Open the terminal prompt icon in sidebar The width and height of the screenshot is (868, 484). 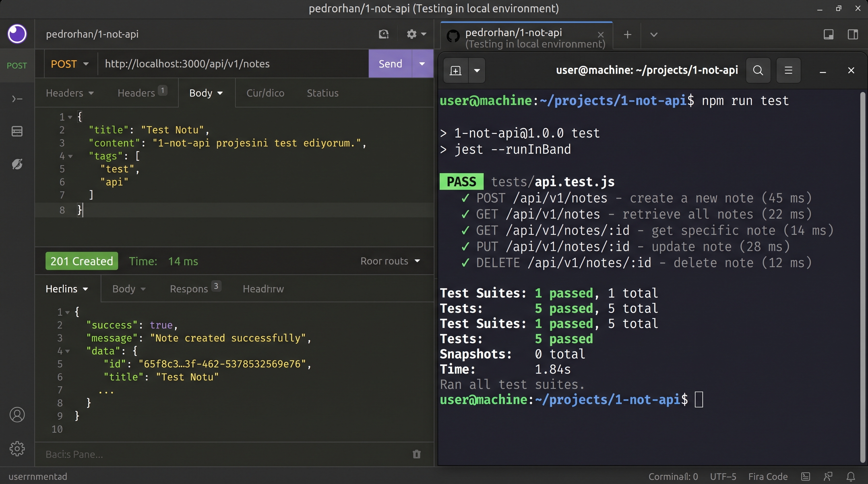coord(17,99)
